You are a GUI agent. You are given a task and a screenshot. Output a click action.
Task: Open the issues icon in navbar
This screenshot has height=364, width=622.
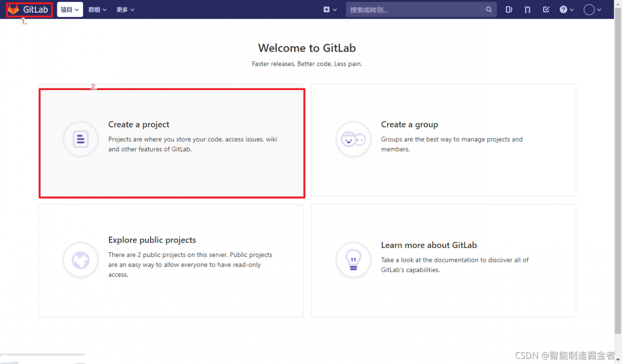pyautogui.click(x=509, y=9)
